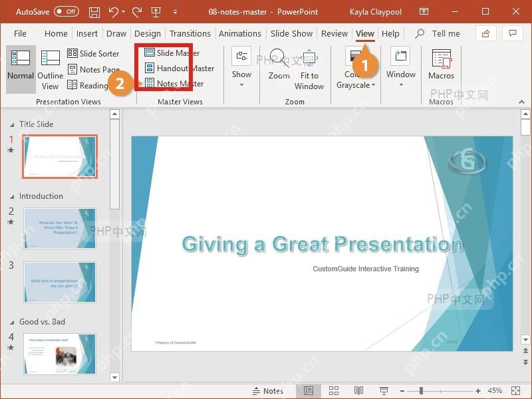Screen dimensions: 532x399
Task: Collapse the Title Slide section
Action: click(12, 125)
